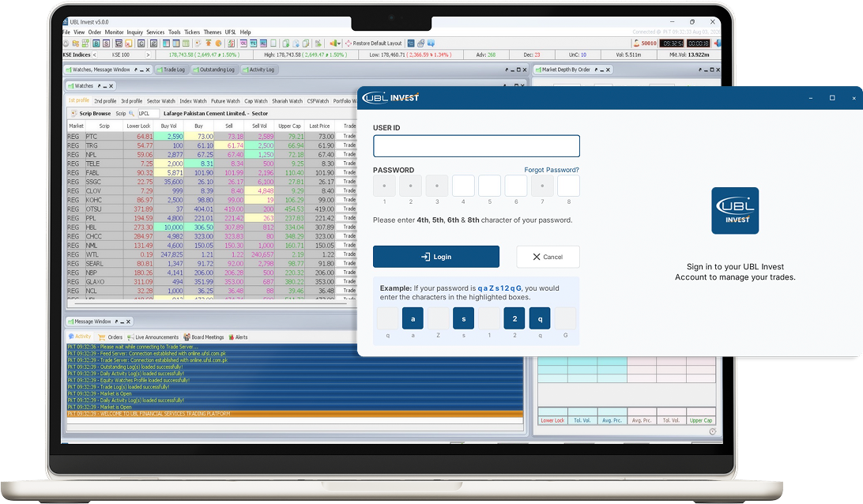Click the Restore Default Layout button

point(374,43)
